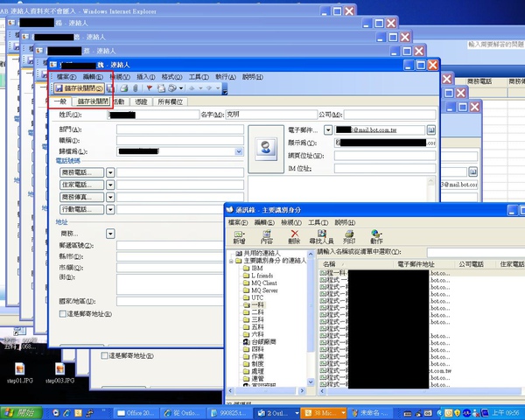Select 共用的連絡人 in the tree
Image resolution: width=525 pixels, height=420 pixels.
262,254
